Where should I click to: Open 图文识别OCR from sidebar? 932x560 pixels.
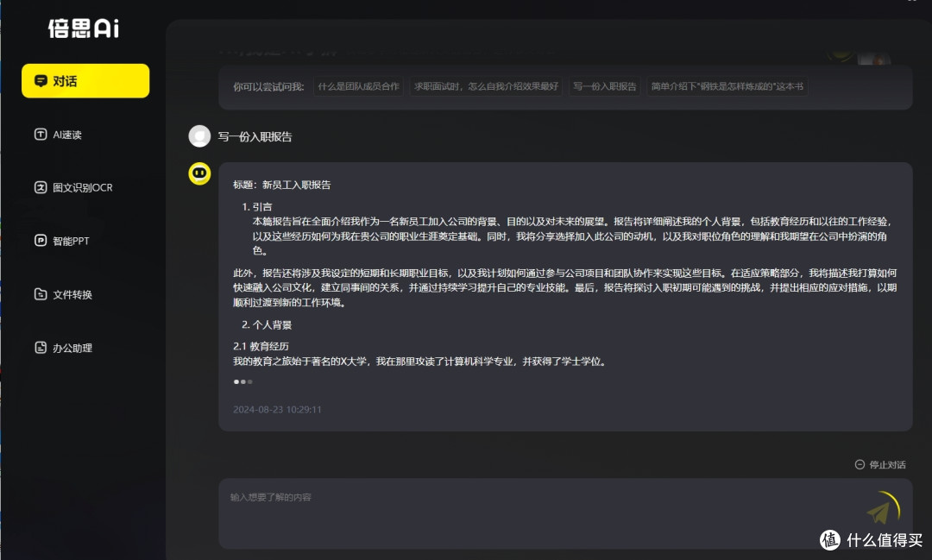click(73, 188)
